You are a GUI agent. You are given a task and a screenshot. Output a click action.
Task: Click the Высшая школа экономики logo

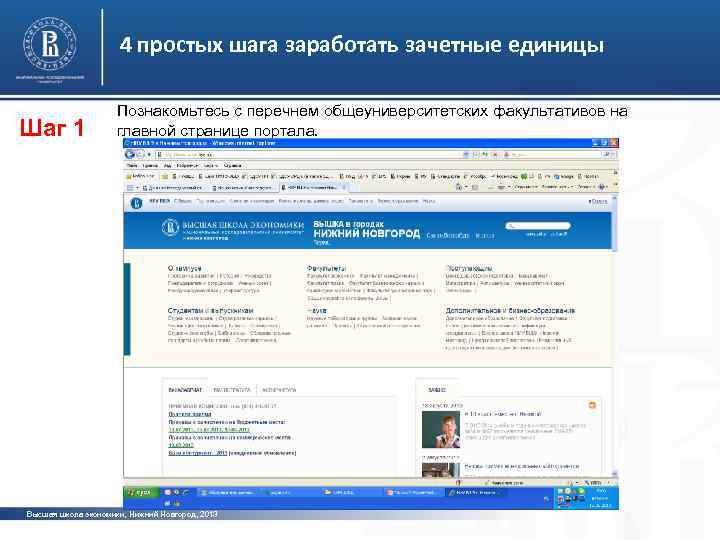[232, 229]
